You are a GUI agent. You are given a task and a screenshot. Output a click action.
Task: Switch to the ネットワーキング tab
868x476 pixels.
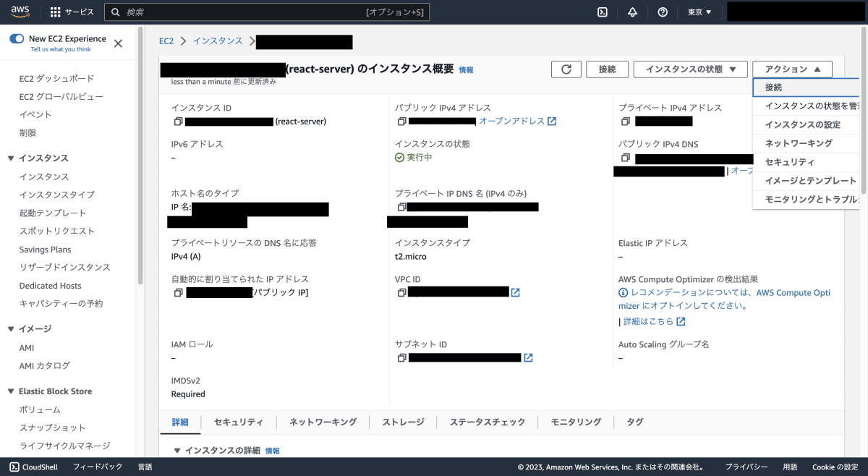(x=323, y=422)
